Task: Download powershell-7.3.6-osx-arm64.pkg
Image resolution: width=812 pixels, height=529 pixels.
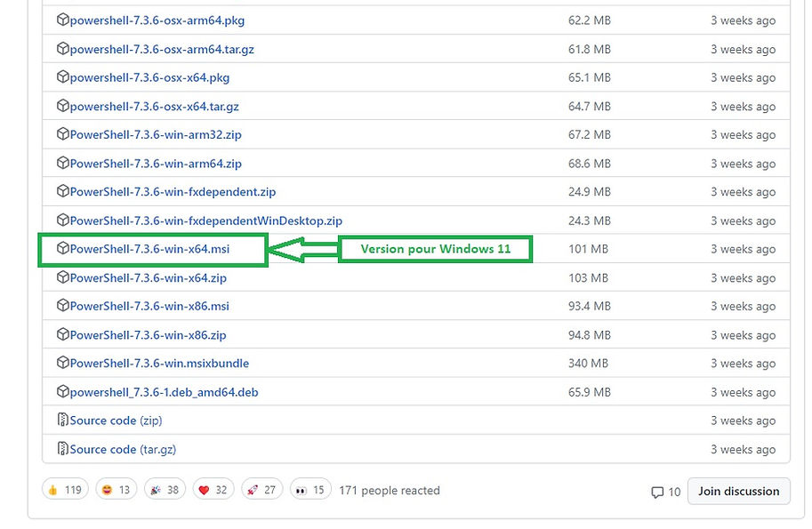Action: coord(157,20)
